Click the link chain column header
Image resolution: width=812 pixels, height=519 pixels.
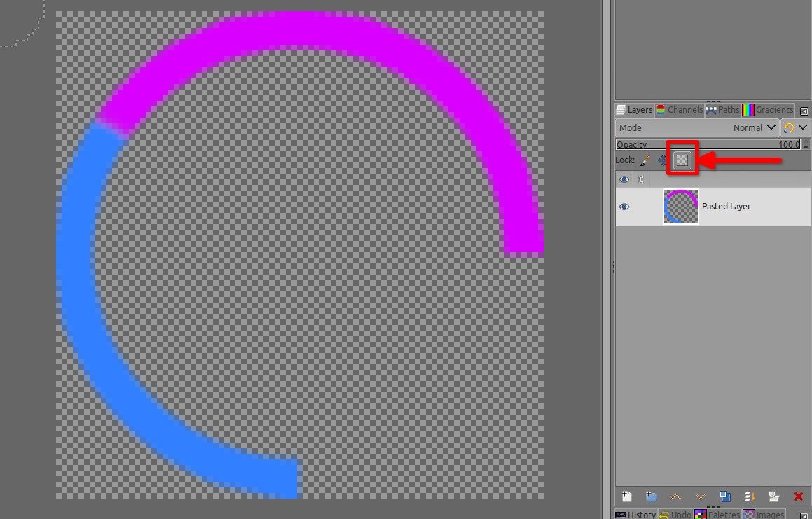[x=641, y=179]
